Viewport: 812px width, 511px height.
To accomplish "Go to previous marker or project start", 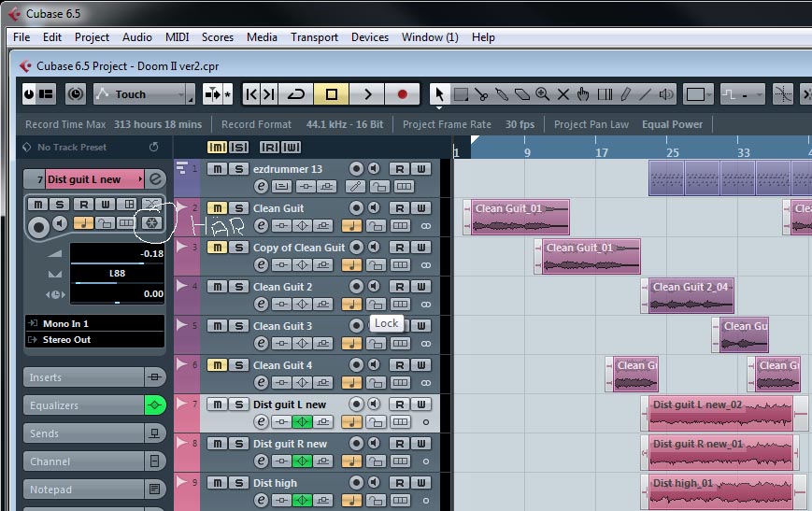I will (251, 94).
